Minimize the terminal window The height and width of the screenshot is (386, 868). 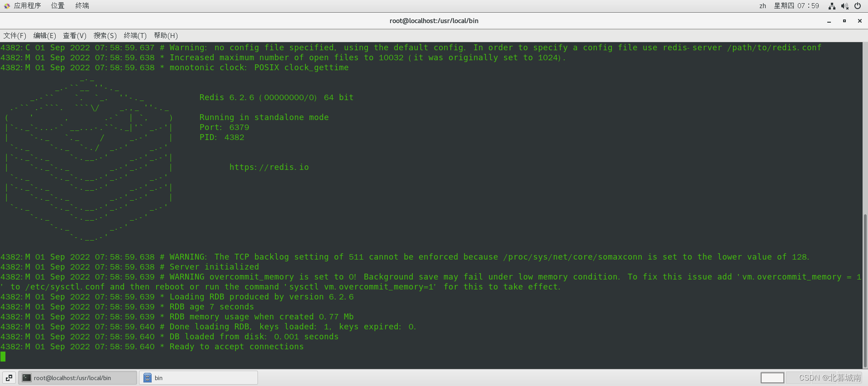829,21
